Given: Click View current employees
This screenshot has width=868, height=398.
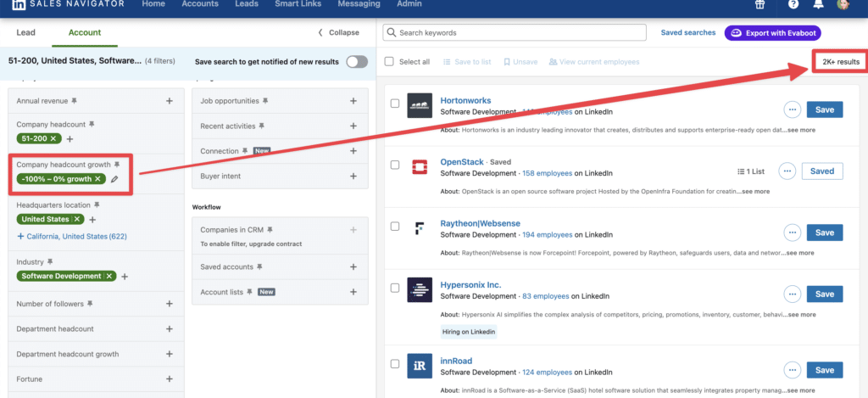Looking at the screenshot, I should 594,62.
